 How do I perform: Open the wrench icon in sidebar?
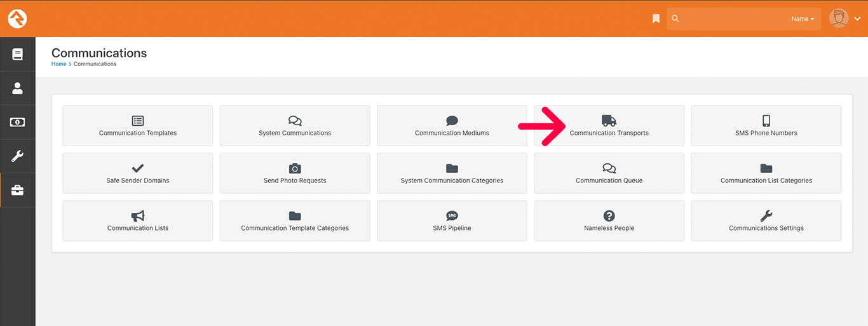[x=18, y=156]
